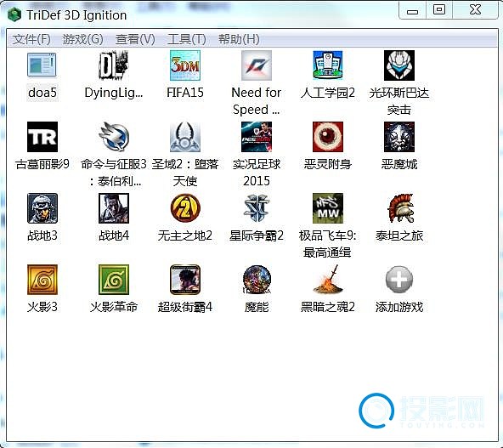Launch 星际争霸2 from its icon
The image size is (503, 448).
[x=257, y=208]
